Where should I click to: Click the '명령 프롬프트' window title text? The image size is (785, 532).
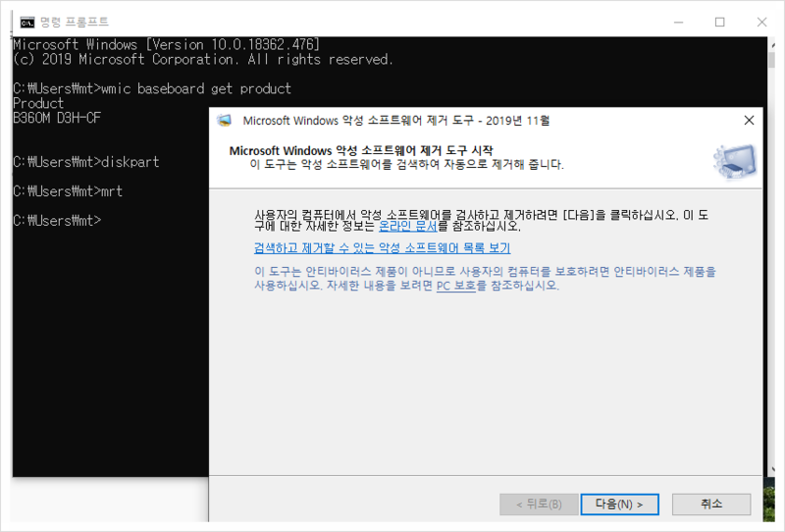point(74,22)
